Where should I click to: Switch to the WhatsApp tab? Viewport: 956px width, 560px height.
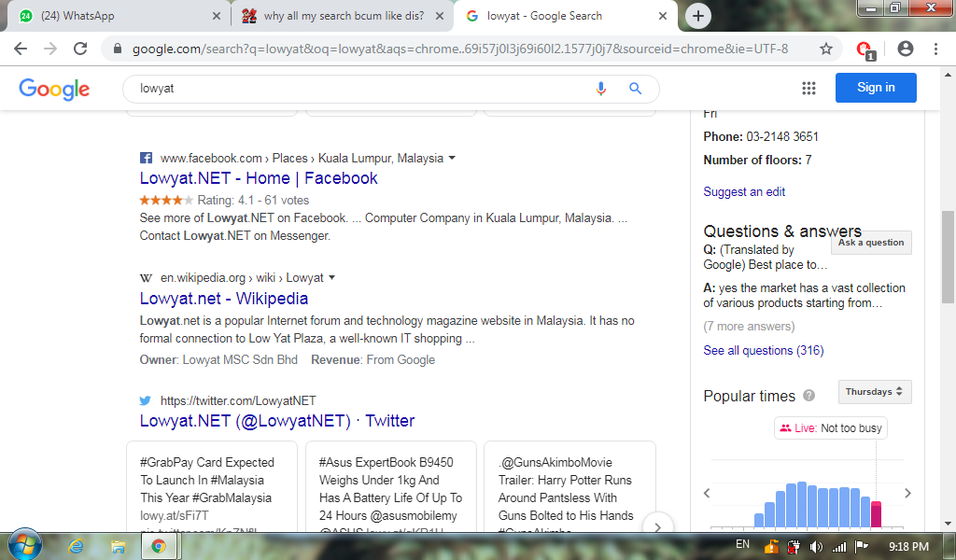pyautogui.click(x=113, y=16)
